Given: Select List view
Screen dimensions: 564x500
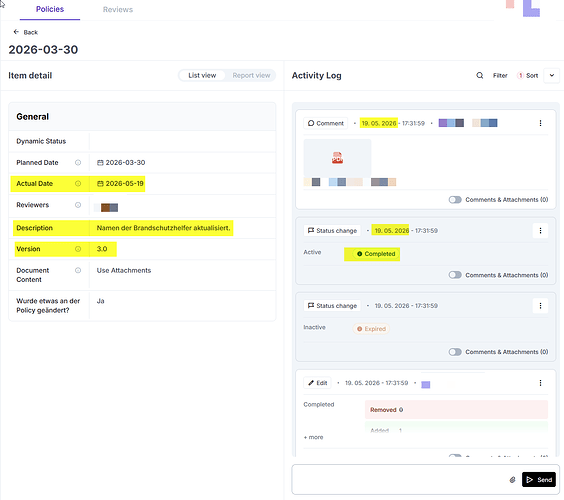Looking at the screenshot, I should tap(202, 76).
